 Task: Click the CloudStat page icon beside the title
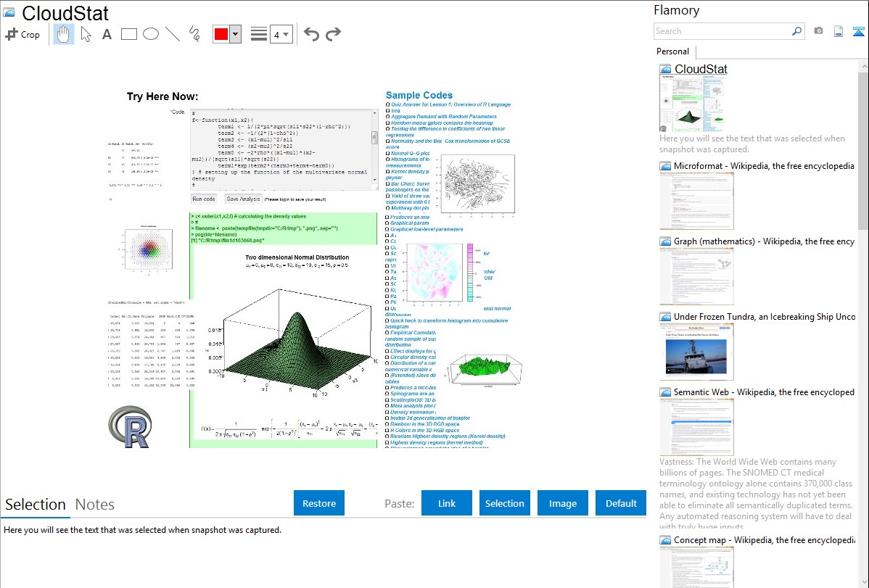pos(9,13)
